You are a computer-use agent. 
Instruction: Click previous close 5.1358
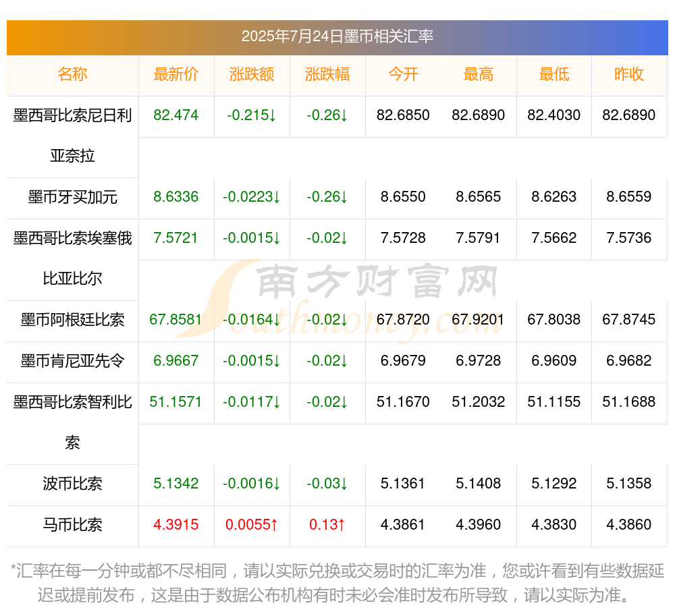pyautogui.click(x=629, y=484)
